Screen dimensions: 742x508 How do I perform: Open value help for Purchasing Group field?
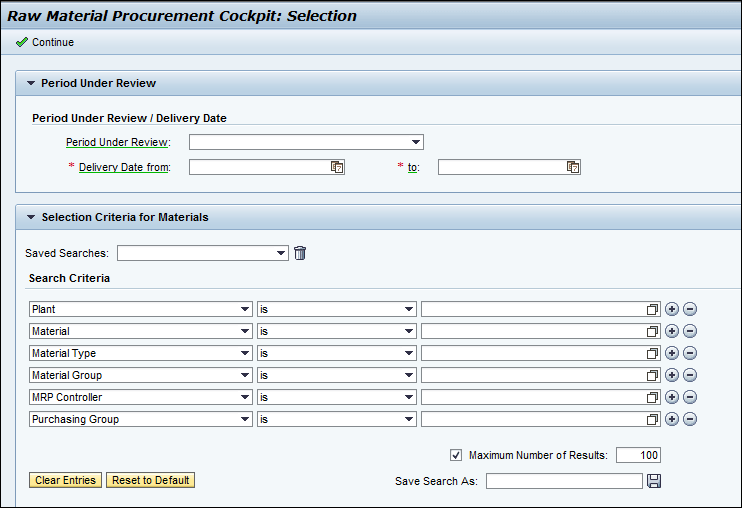click(x=653, y=420)
